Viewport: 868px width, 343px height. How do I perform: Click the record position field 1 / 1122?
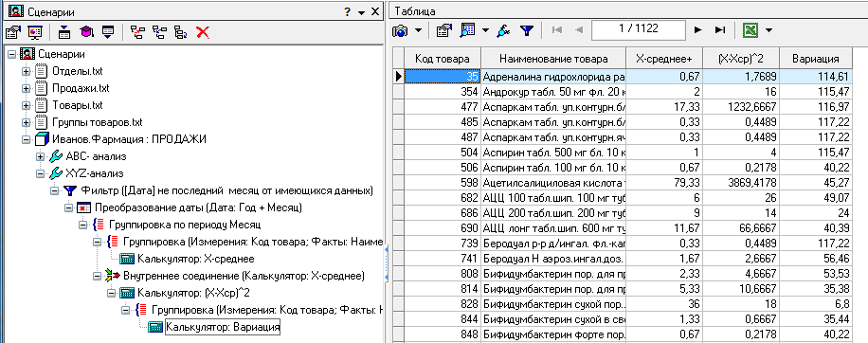(x=639, y=29)
